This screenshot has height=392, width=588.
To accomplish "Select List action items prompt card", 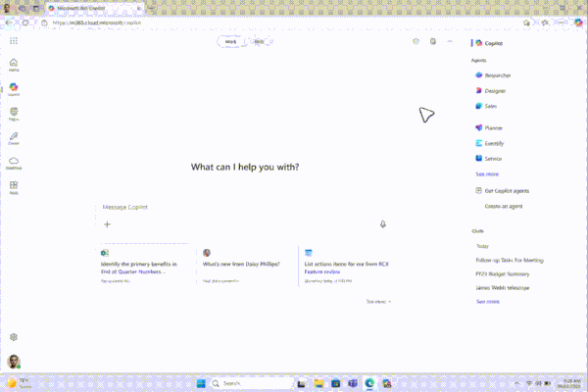I will 347,268.
